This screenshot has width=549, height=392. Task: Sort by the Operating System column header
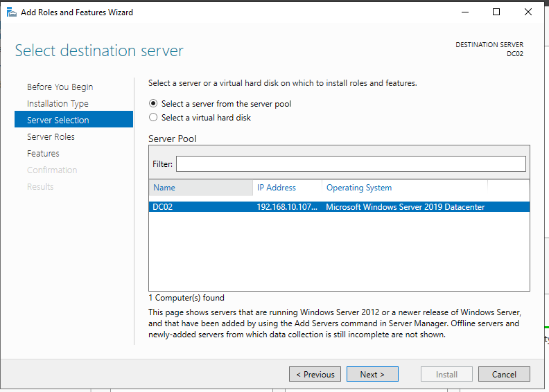(x=404, y=188)
